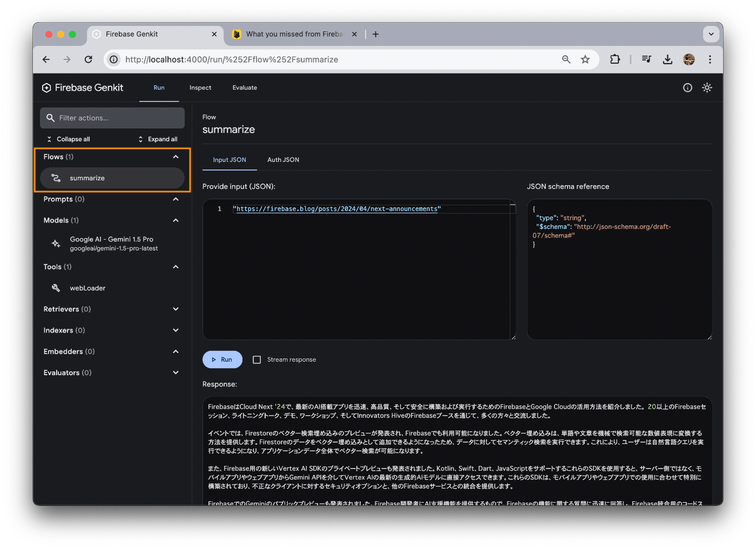
Task: Open the media control playlist icon
Action: (646, 59)
